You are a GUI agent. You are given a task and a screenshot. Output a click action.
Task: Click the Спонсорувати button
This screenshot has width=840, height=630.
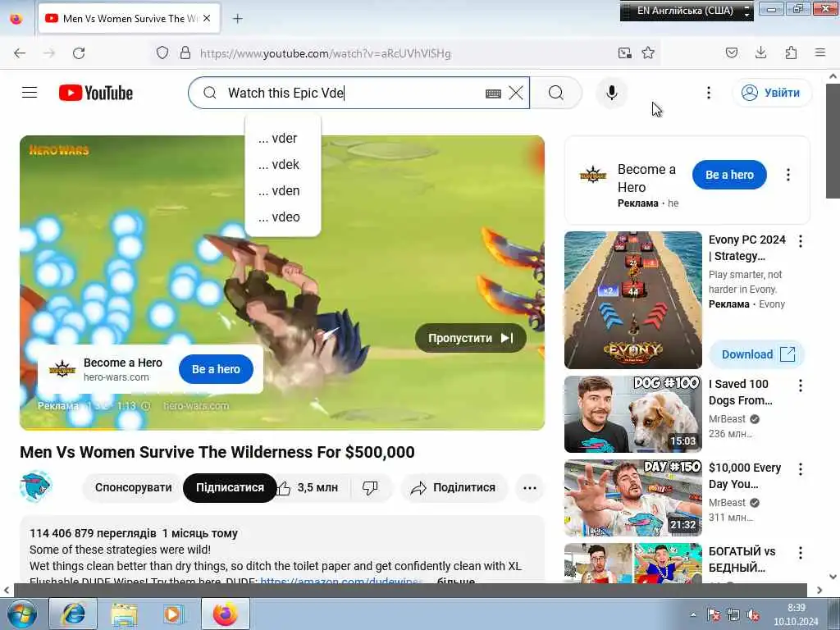(x=134, y=487)
